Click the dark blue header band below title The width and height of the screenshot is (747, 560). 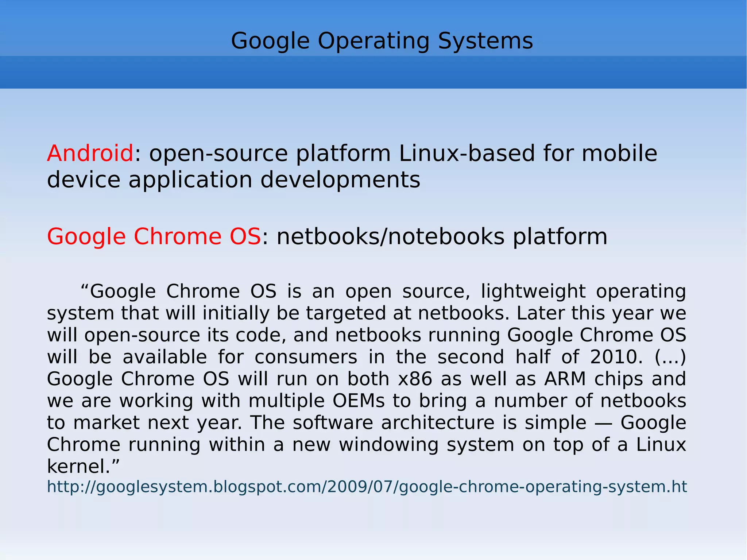pos(373,72)
